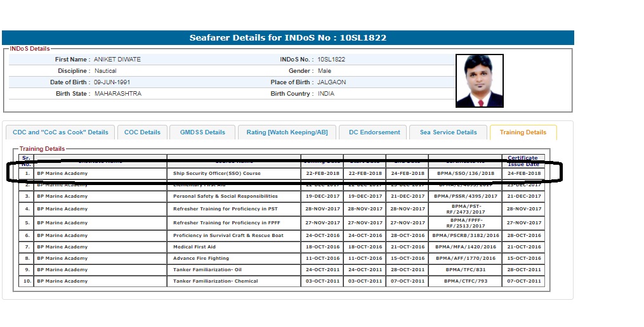View the Sea Service Details tab
The width and height of the screenshot is (644, 327).
(448, 132)
